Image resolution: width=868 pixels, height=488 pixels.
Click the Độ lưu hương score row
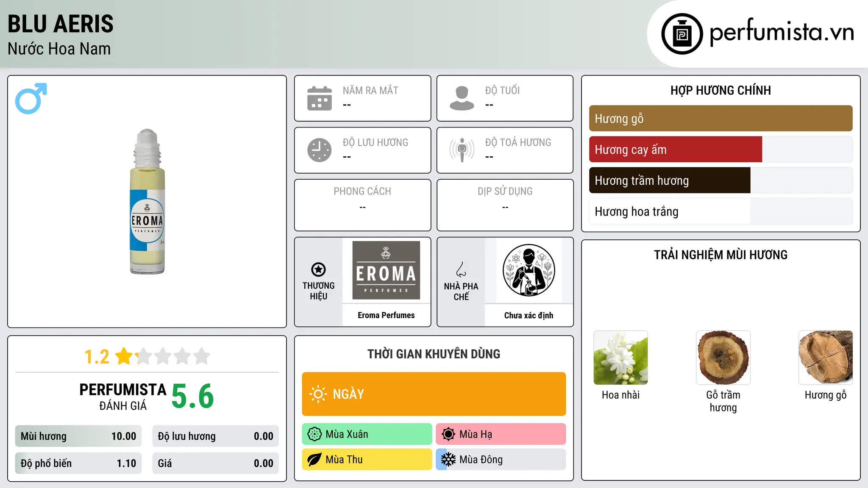pos(216,436)
